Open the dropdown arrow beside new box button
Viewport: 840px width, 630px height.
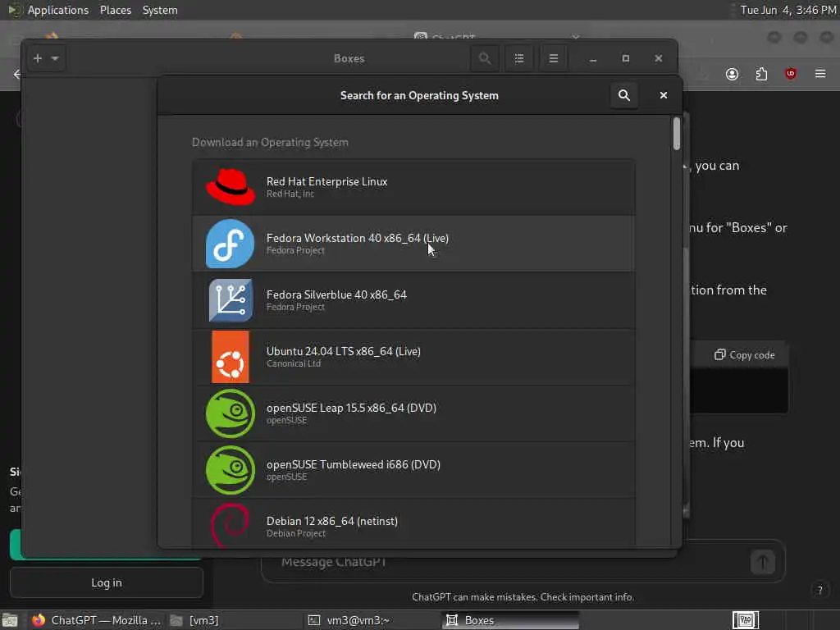[55, 58]
